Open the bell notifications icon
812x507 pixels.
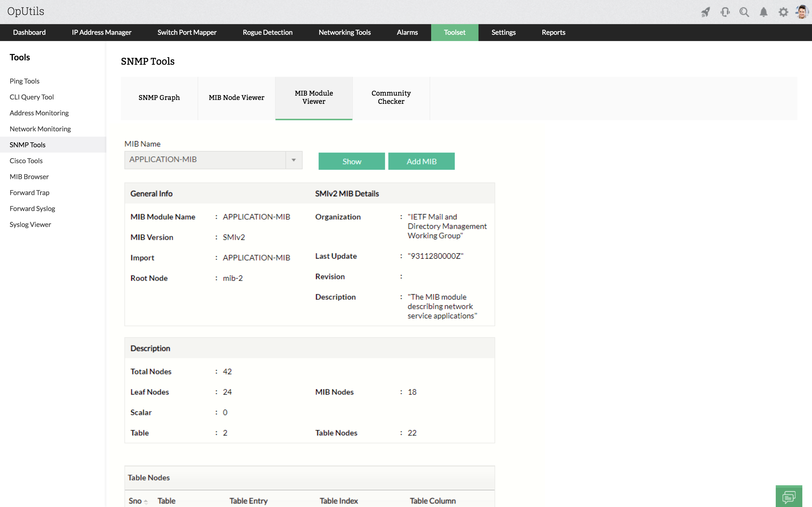764,12
